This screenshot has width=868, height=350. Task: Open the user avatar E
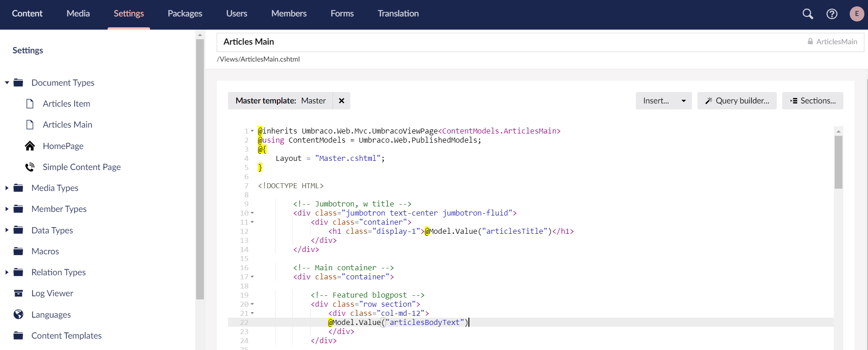[x=857, y=14]
